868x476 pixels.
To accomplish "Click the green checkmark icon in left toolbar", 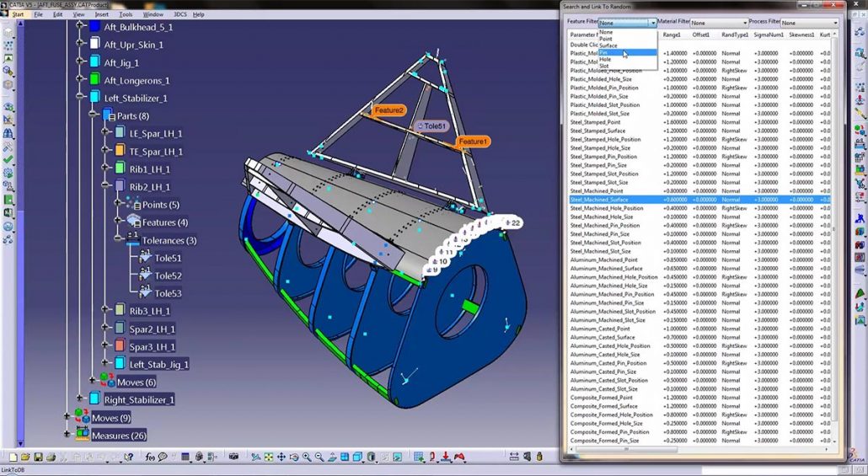I will click(x=8, y=158).
